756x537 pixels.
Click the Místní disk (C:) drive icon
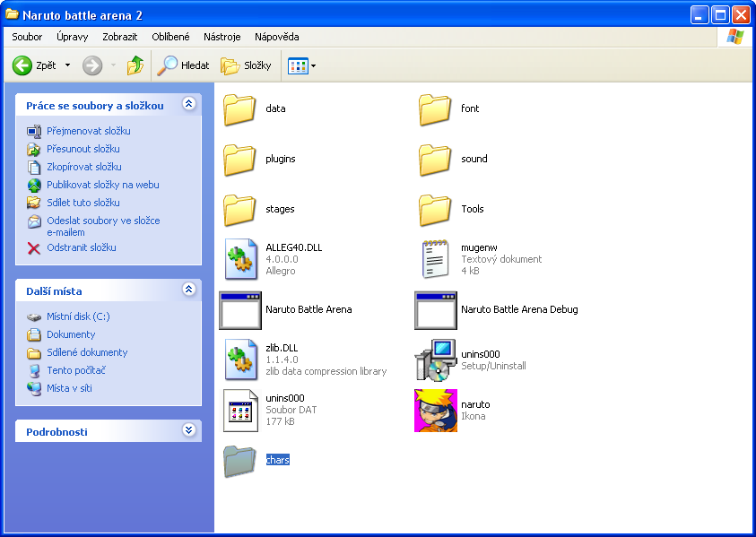point(34,317)
